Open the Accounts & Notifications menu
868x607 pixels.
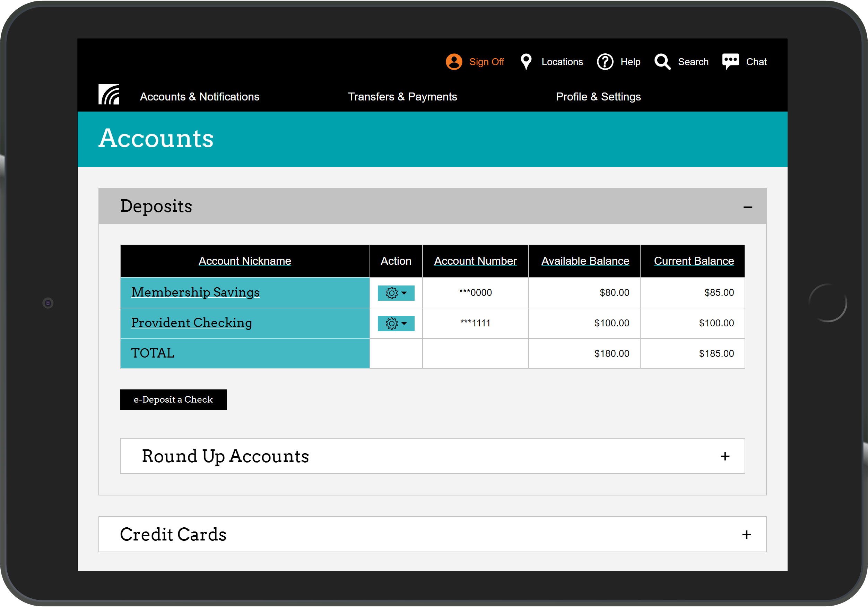(x=199, y=97)
